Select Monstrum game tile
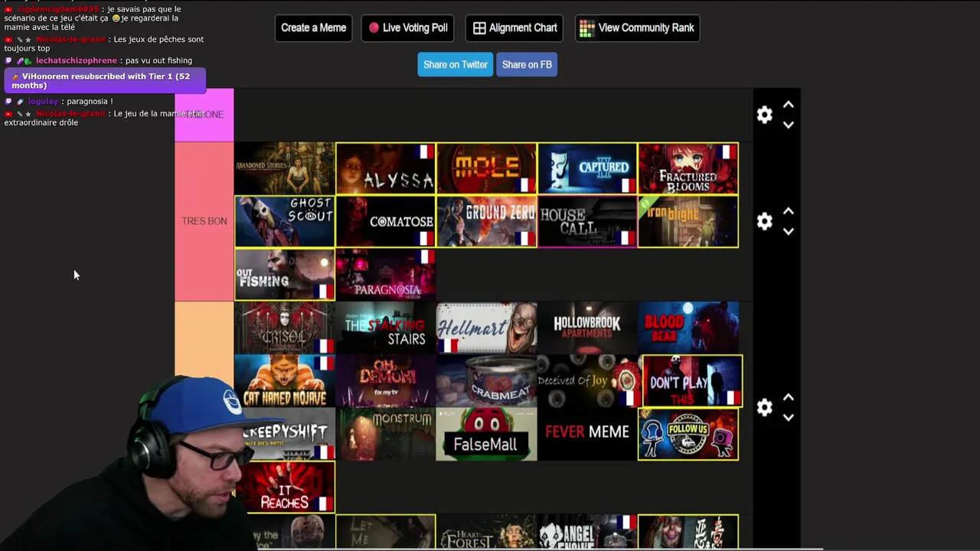 (386, 434)
